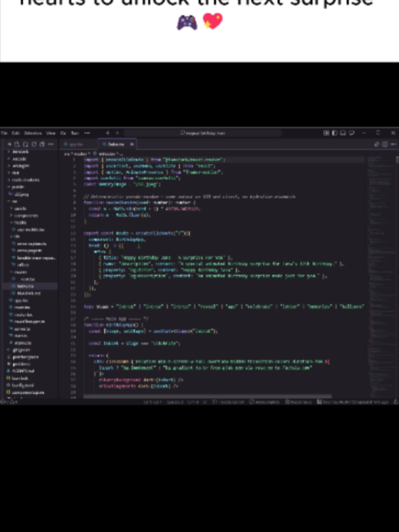Viewport: 399px width, 532px height.
Task: Click the routes segment in the breadcrumb
Action: tap(81, 154)
